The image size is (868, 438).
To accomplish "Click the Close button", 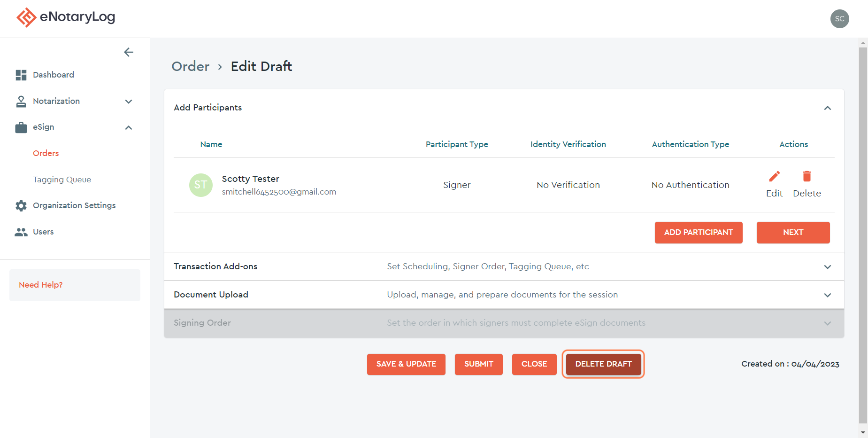I will point(534,364).
